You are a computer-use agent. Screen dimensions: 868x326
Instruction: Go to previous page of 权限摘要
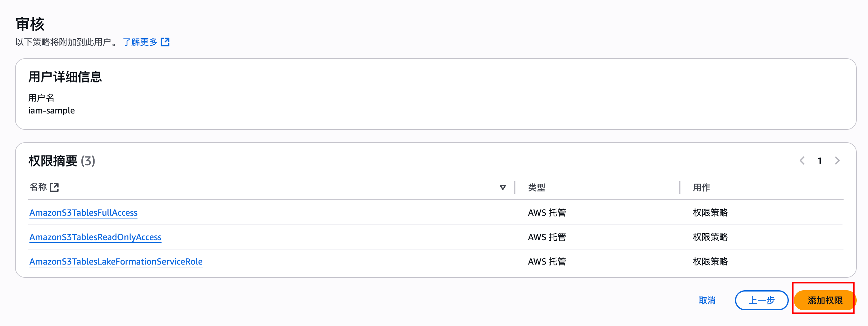(x=802, y=160)
